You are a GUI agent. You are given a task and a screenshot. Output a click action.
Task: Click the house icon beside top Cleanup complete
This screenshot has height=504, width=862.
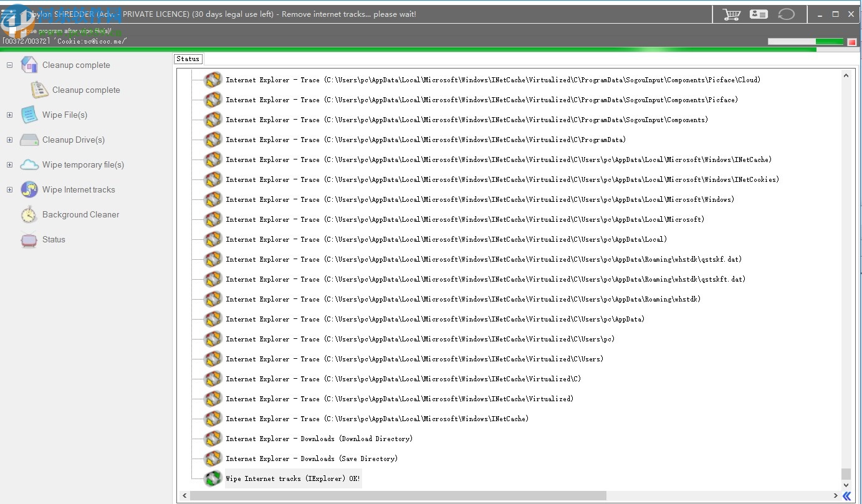point(29,65)
